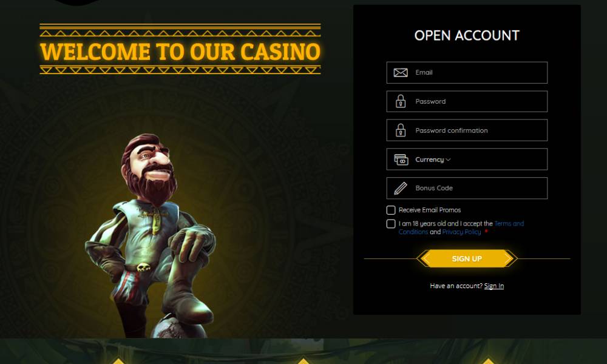Click the Welcome To Our Casino banner
This screenshot has width=607, height=364.
coord(180,49)
